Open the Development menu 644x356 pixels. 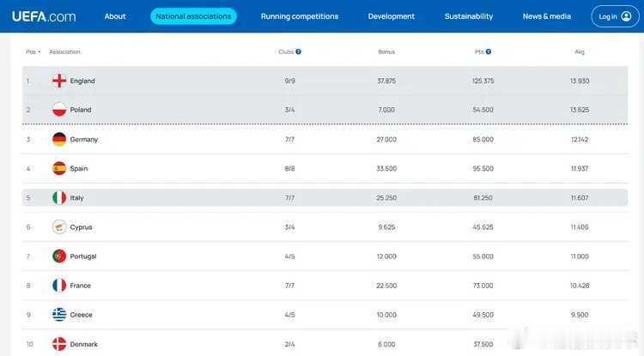[x=391, y=16]
